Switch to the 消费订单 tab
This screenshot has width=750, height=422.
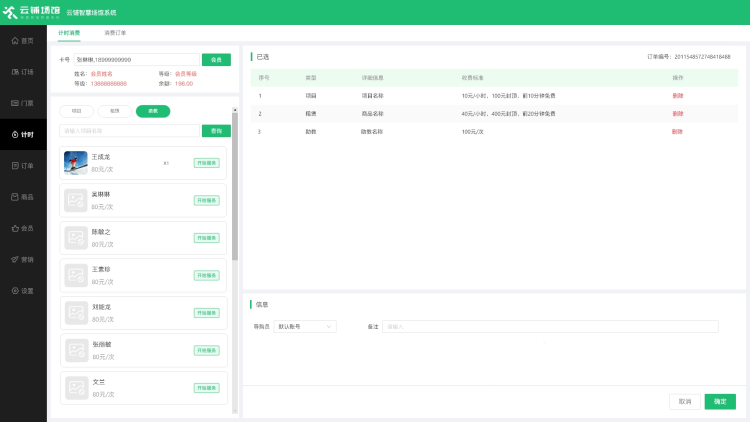(116, 33)
